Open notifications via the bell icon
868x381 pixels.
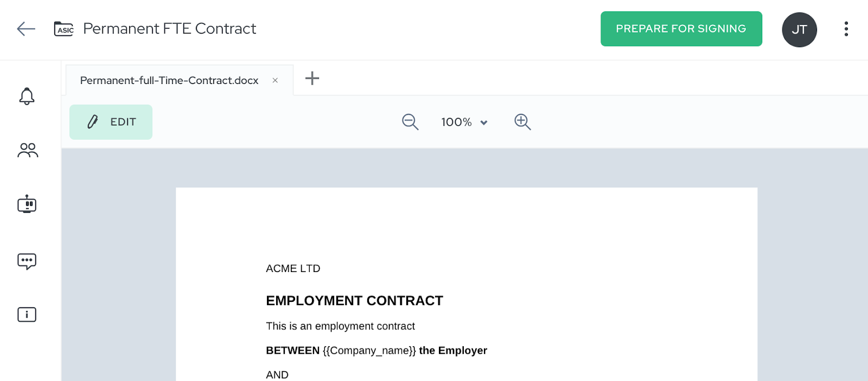27,96
